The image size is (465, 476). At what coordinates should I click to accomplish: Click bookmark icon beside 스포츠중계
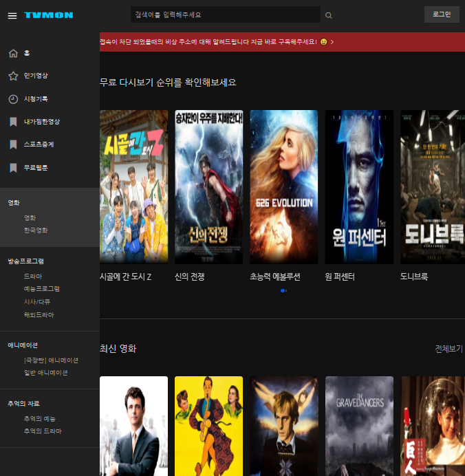tap(13, 144)
